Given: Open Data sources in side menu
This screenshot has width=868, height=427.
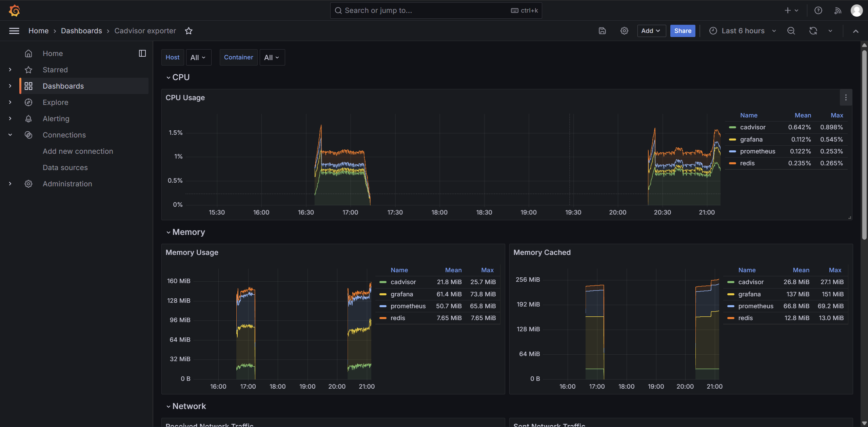Looking at the screenshot, I should pos(65,167).
